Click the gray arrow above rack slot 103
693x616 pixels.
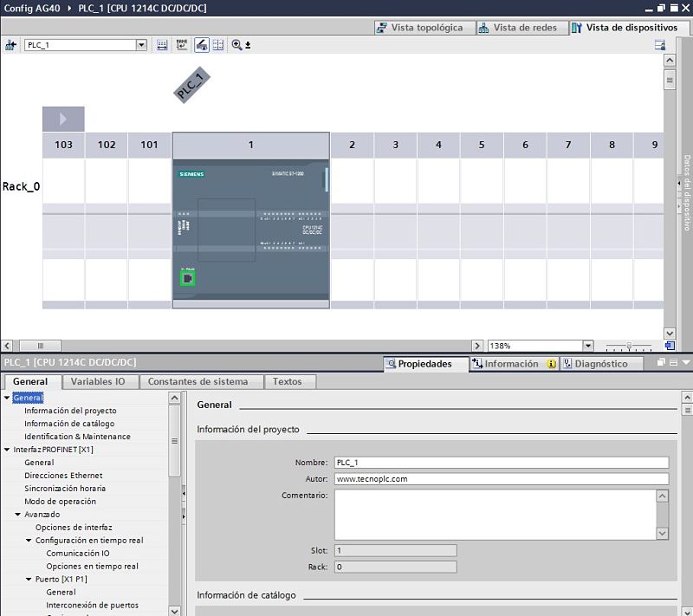(62, 119)
